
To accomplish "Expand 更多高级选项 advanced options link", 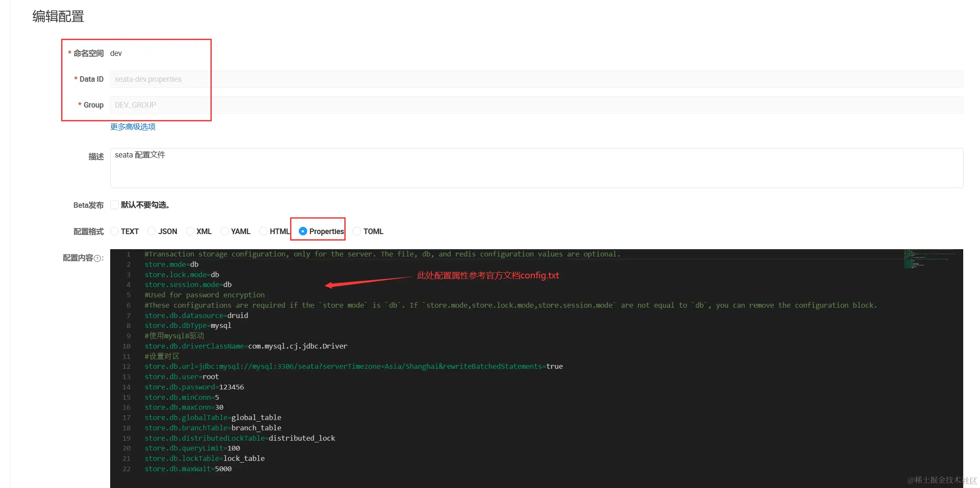I will [133, 127].
